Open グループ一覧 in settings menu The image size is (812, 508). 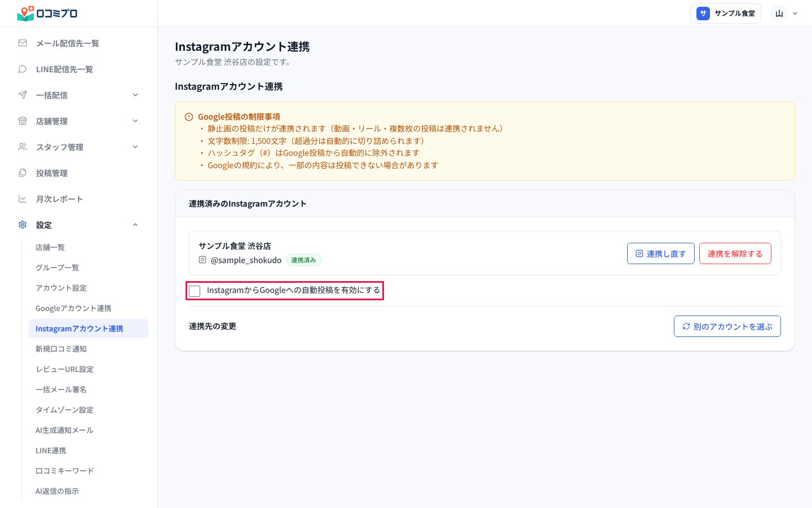[89, 268]
